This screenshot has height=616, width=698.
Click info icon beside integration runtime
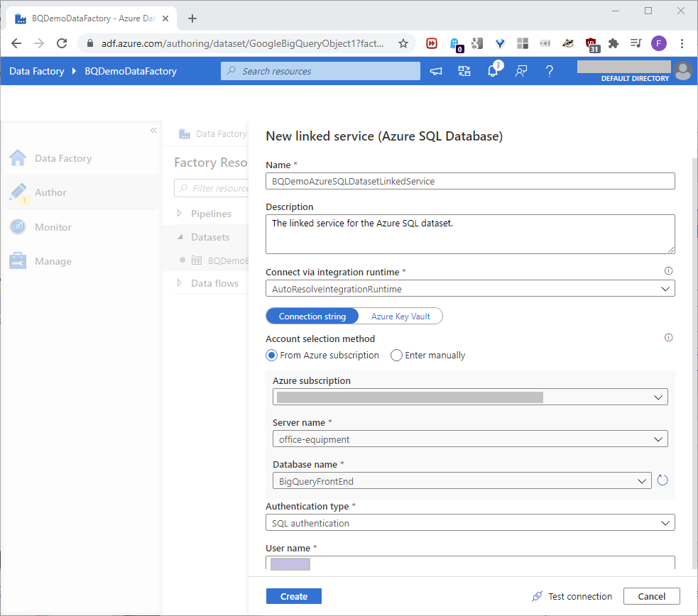(x=668, y=271)
